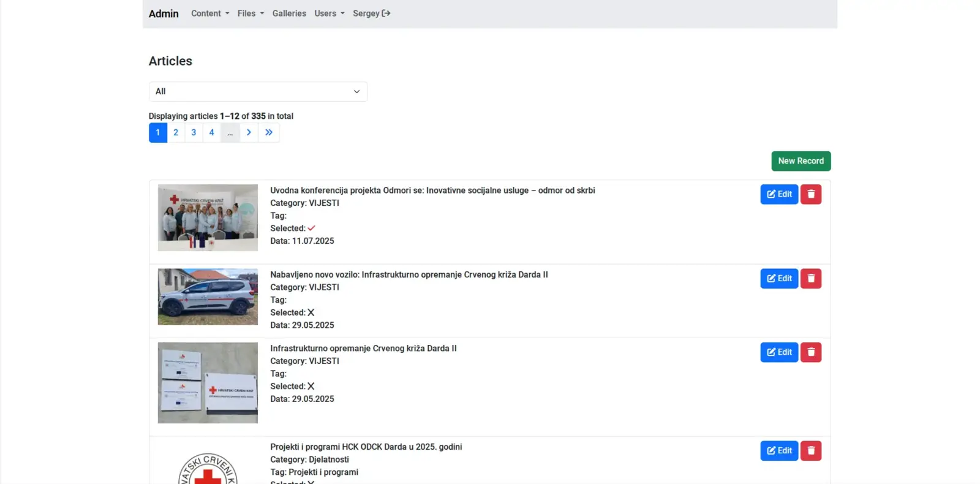
Task: Go to page 3 of articles
Action: (194, 132)
